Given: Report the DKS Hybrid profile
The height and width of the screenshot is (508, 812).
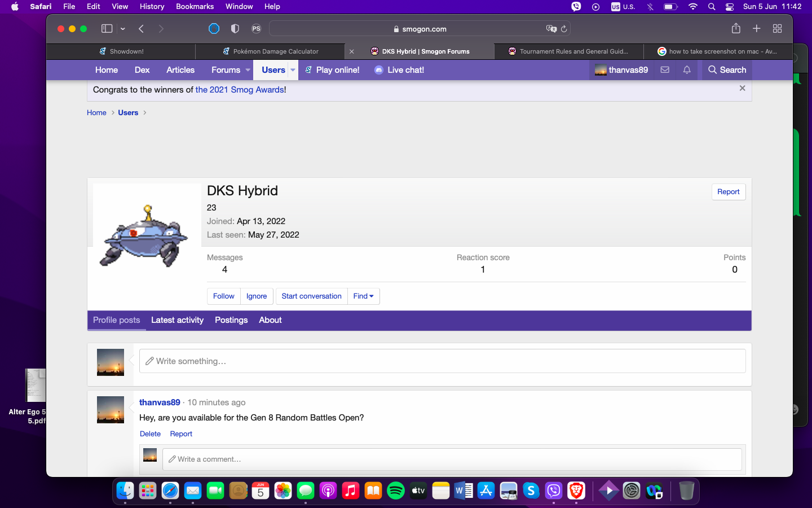Looking at the screenshot, I should 729,192.
